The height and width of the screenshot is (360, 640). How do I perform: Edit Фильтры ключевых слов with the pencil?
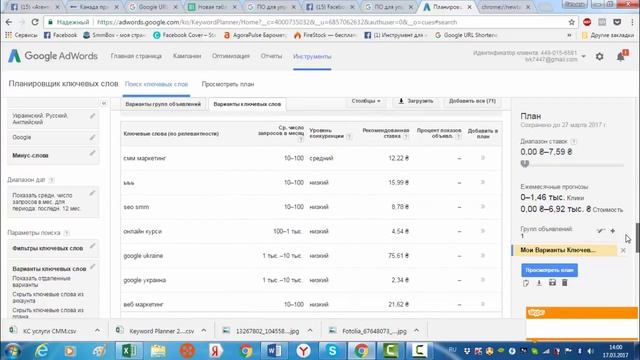(93, 246)
